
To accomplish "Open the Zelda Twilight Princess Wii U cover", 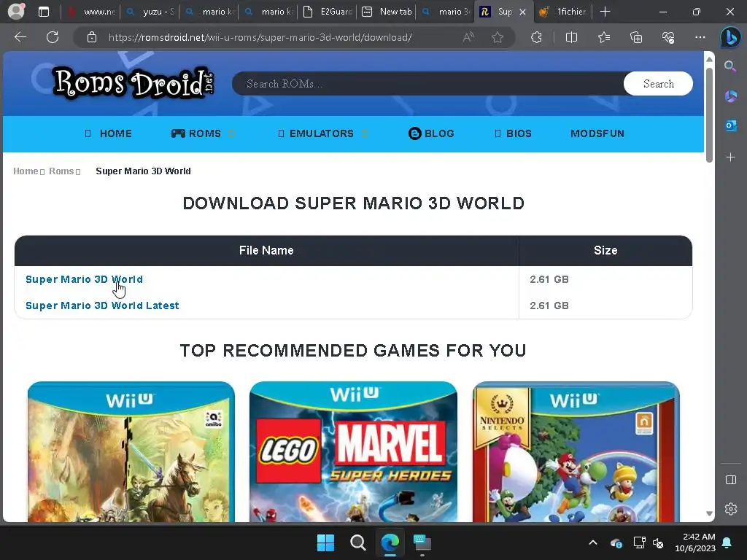I will pos(131,451).
